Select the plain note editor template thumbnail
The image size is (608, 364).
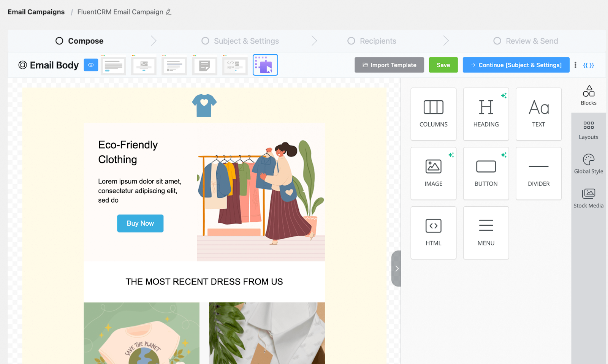(205, 65)
